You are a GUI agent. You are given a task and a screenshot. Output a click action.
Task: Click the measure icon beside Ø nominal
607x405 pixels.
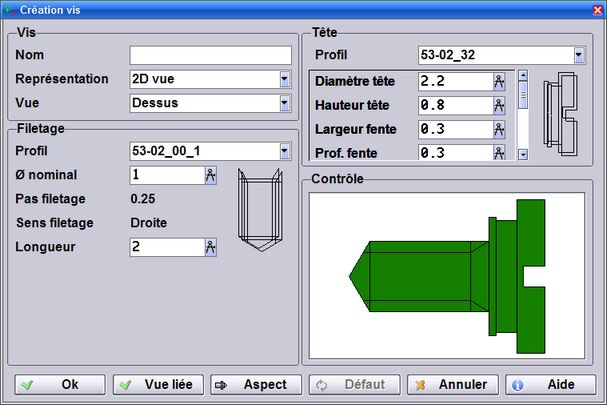point(211,175)
